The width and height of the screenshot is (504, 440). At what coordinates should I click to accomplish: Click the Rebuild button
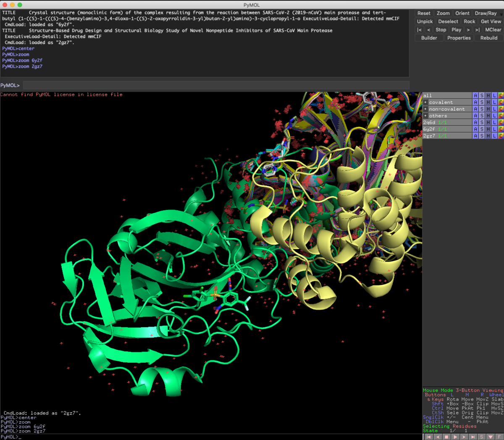[x=489, y=38]
